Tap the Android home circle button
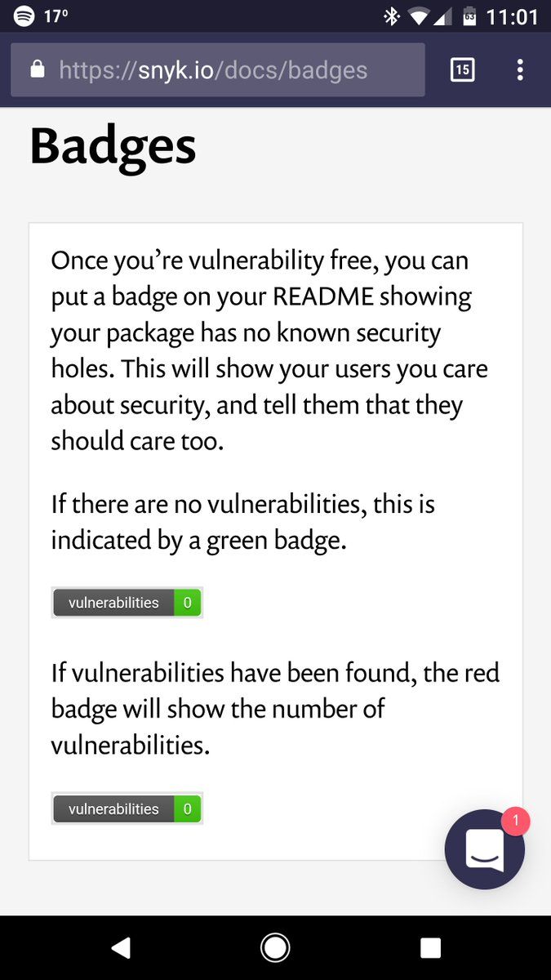 [275, 947]
